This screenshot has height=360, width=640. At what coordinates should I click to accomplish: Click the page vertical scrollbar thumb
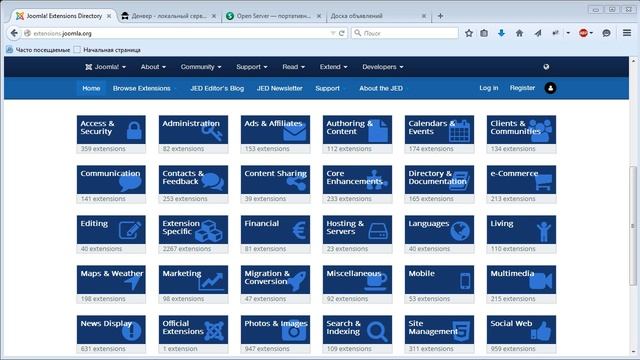633,226
